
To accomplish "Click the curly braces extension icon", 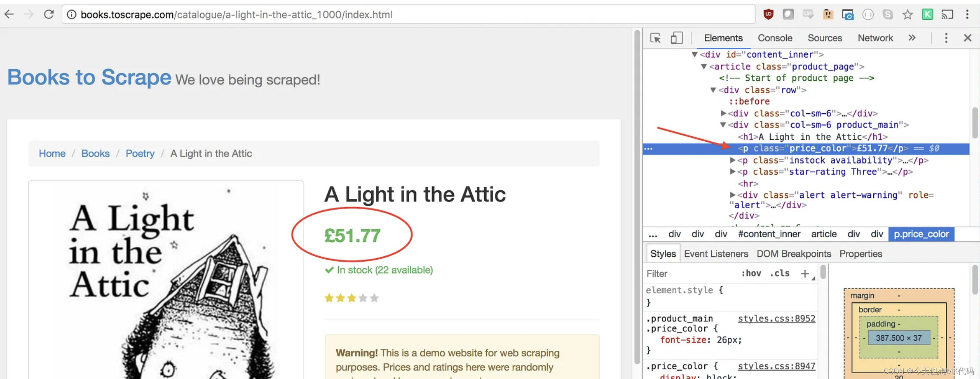I will (x=868, y=14).
